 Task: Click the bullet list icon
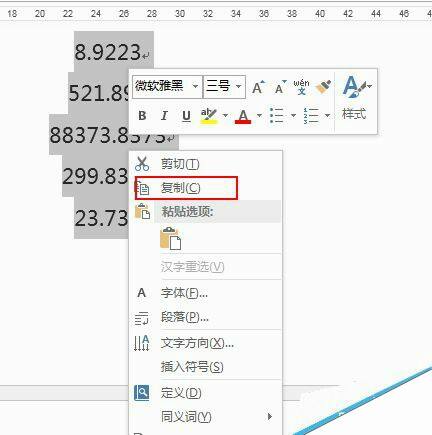277,116
